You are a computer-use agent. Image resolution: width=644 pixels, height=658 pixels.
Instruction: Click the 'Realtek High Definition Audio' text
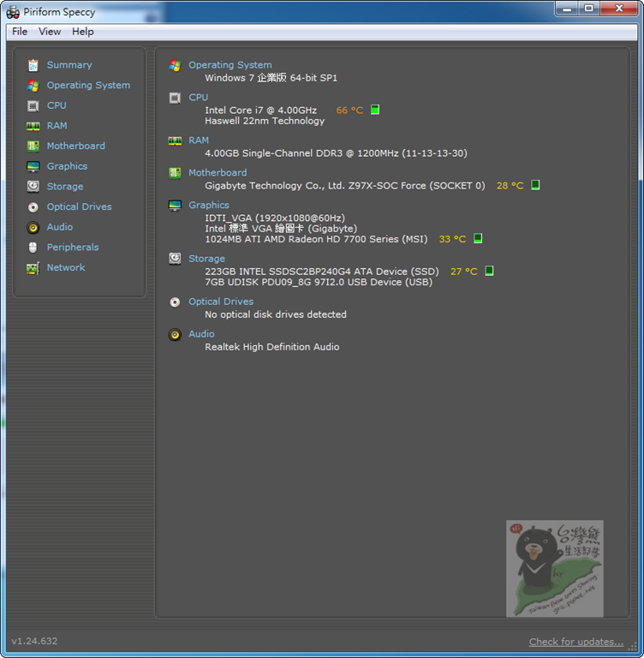pyautogui.click(x=271, y=347)
